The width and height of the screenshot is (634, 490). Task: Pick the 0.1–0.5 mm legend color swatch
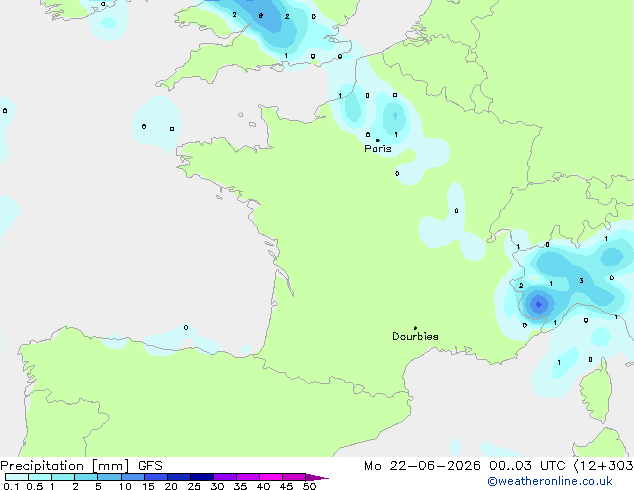tap(17, 477)
